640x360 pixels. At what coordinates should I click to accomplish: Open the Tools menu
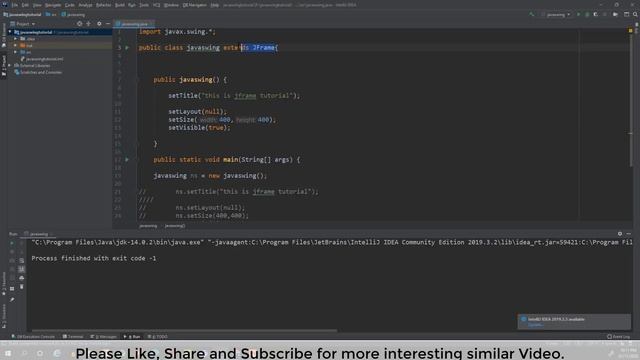144,5
